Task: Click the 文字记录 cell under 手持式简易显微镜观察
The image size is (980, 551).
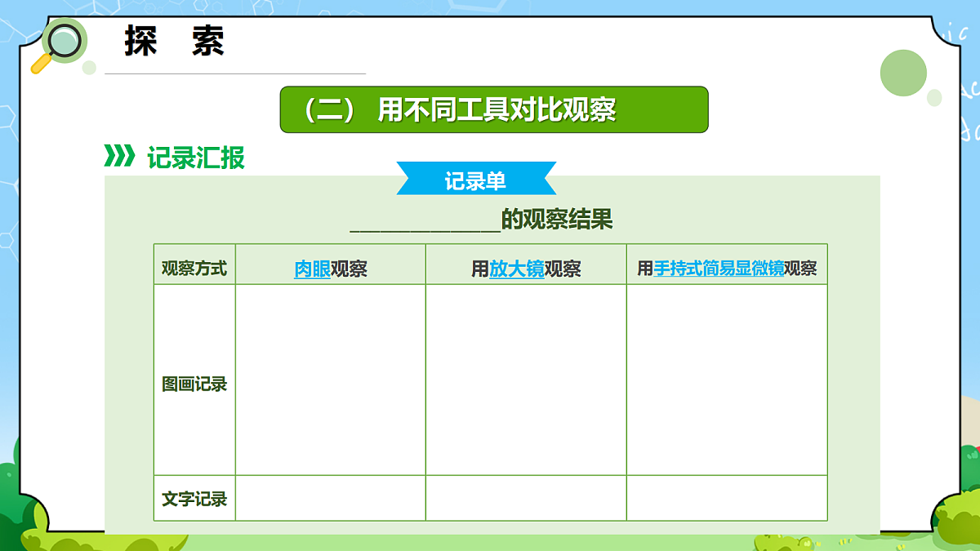Action: point(727,498)
